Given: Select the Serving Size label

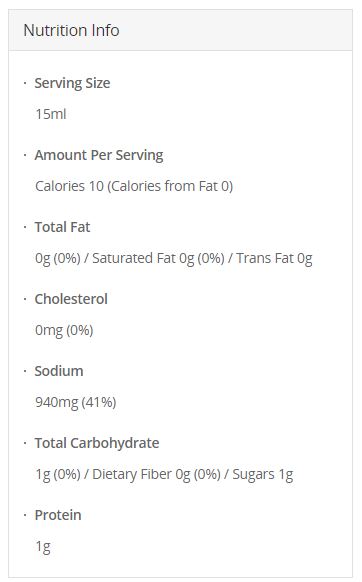Looking at the screenshot, I should (72, 83).
